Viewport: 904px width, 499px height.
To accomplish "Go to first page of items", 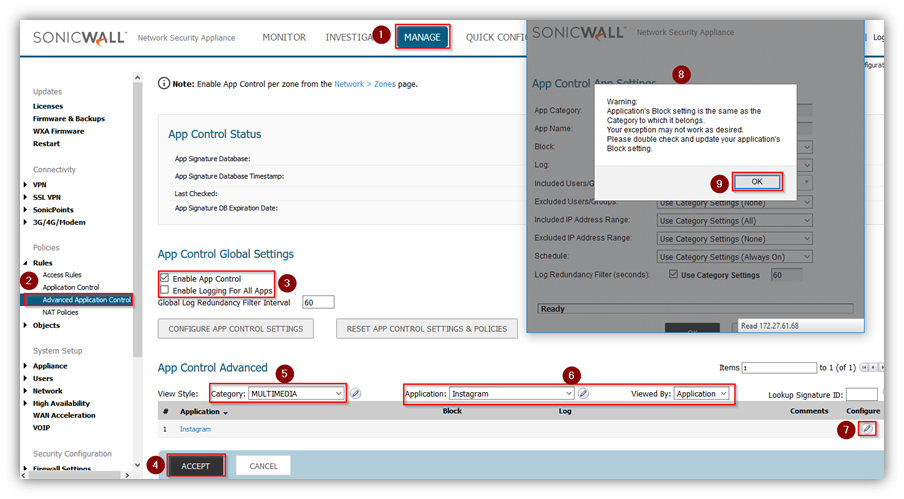I will 863,368.
